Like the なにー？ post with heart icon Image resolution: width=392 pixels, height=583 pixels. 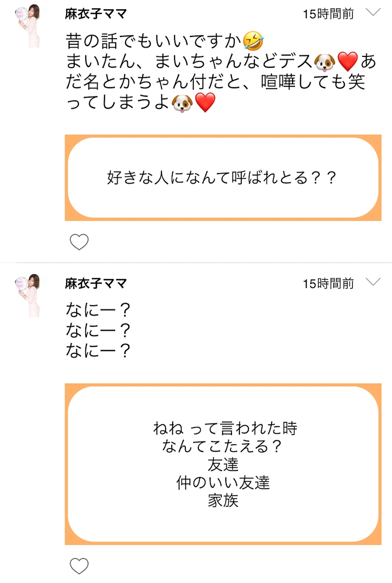pos(79,566)
